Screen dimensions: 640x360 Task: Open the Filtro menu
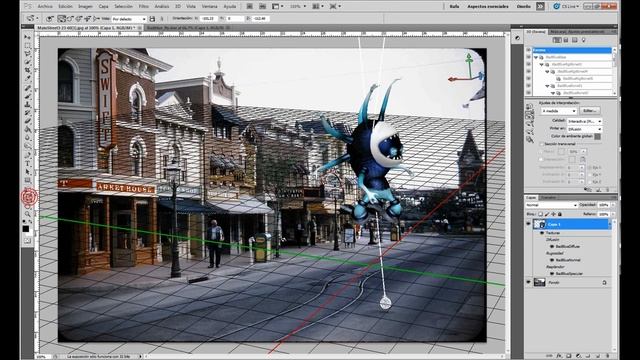[144, 7]
